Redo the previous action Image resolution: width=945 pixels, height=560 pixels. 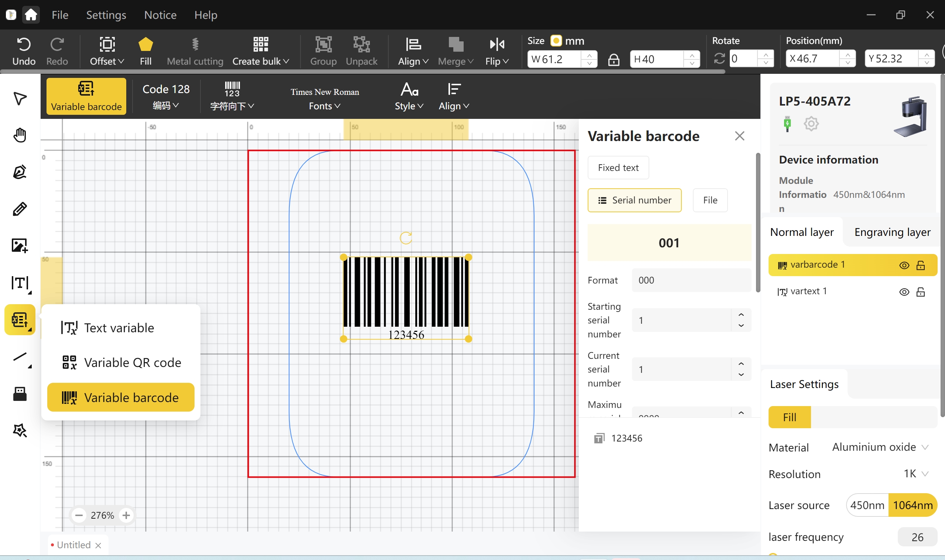(57, 51)
